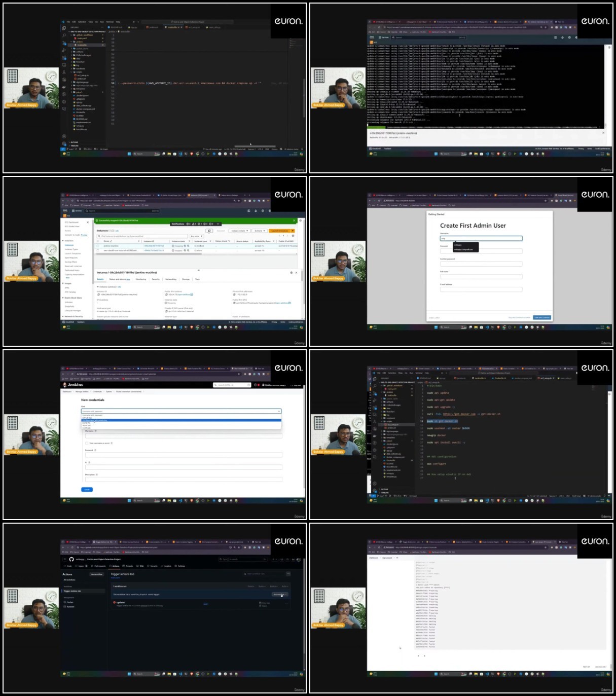Screen dimensions: 616x696
Task: Open Terminal menu in VS Code top frame
Action: [110, 22]
